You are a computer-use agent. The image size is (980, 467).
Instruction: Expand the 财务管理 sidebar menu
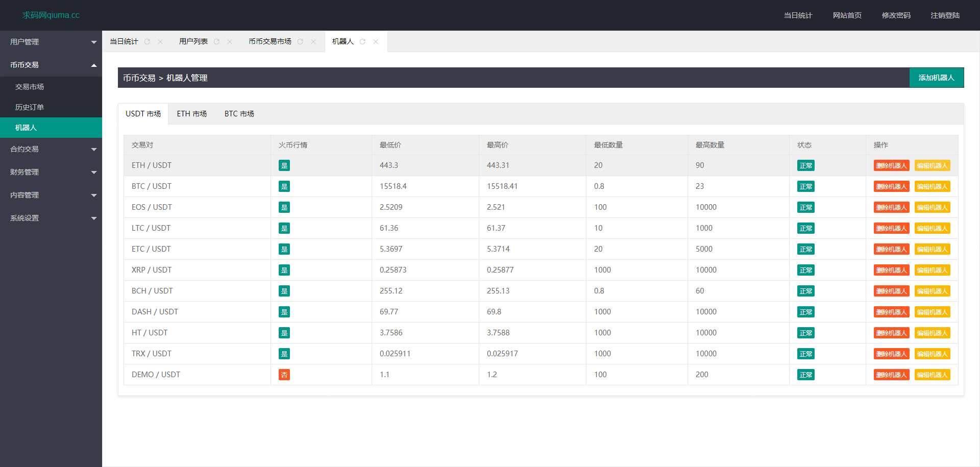pyautogui.click(x=51, y=172)
